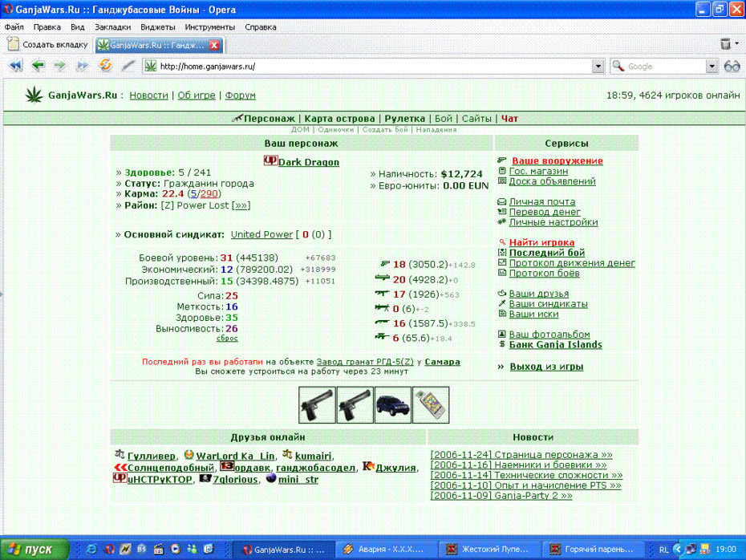Click the grenade launcher skill icon beside 20
Viewport: 746px width, 560px height.
pyautogui.click(x=382, y=278)
